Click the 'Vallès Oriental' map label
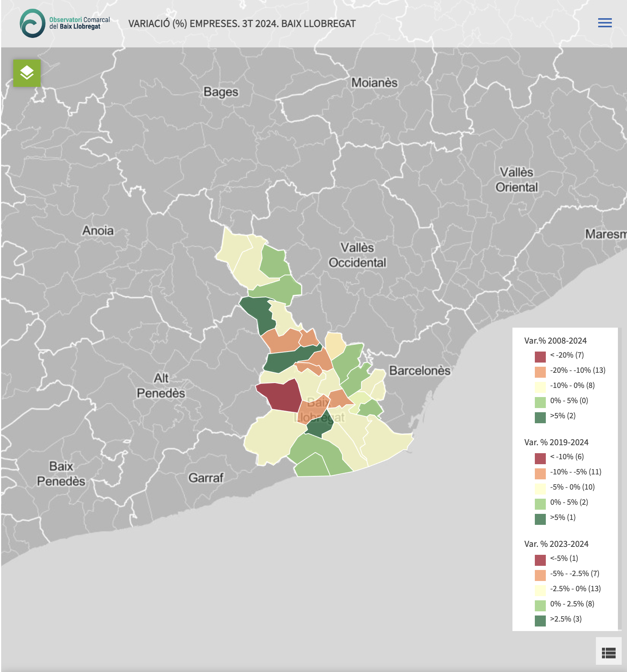Viewport: 627px width, 672px height. [x=517, y=179]
